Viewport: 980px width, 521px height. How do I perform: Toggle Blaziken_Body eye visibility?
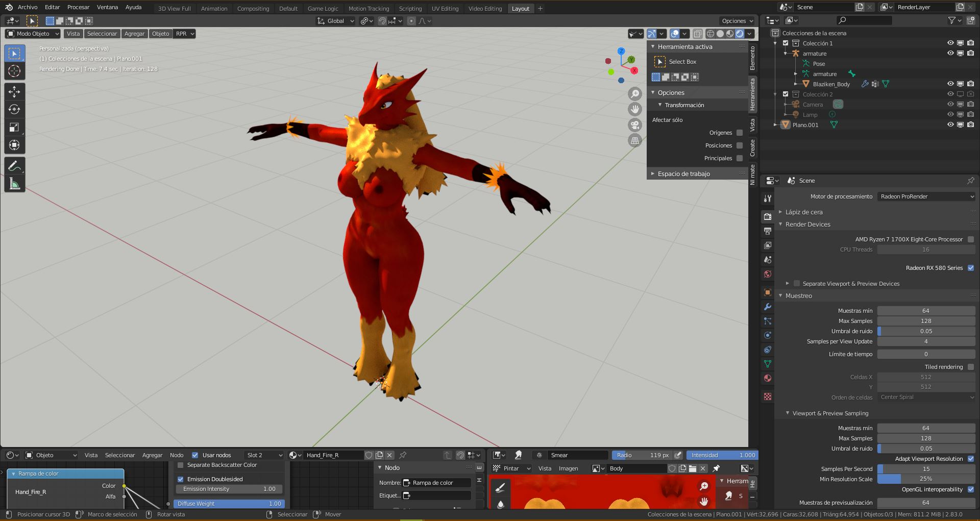point(950,84)
